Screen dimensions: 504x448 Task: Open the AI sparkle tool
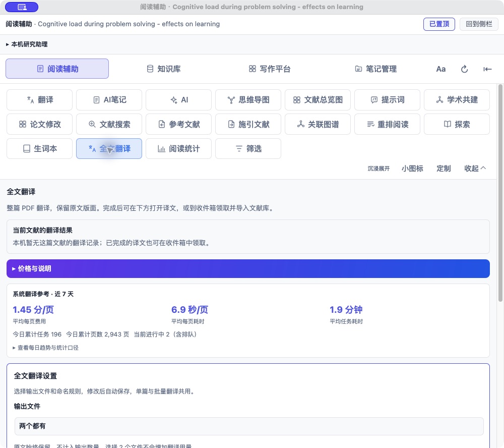point(179,100)
